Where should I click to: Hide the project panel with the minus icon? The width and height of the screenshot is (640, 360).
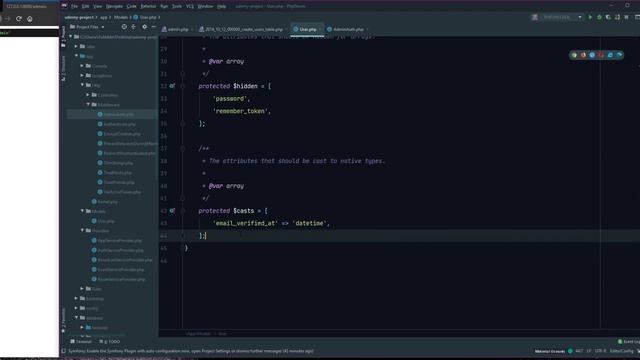tap(154, 27)
